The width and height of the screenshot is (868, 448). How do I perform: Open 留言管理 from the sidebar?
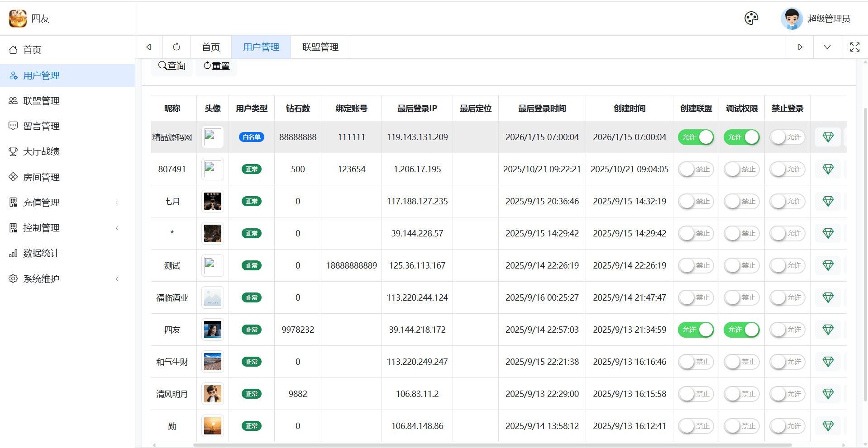(41, 126)
